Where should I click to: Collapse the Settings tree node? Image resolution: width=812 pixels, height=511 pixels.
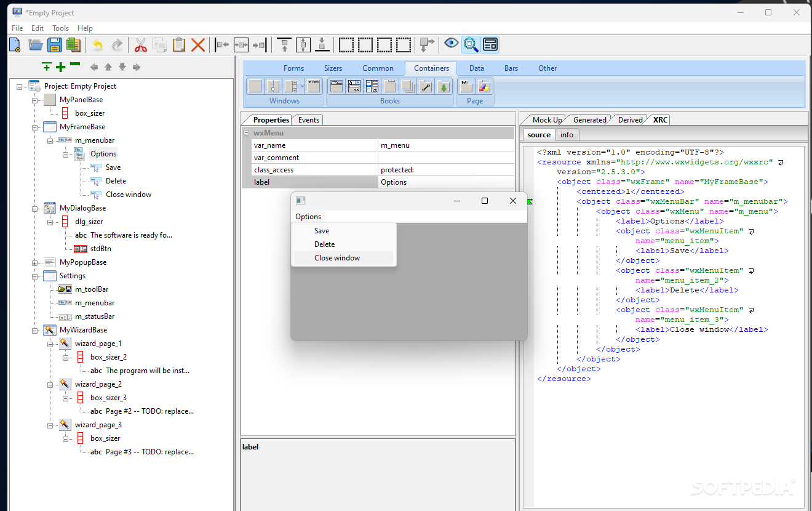pos(36,276)
